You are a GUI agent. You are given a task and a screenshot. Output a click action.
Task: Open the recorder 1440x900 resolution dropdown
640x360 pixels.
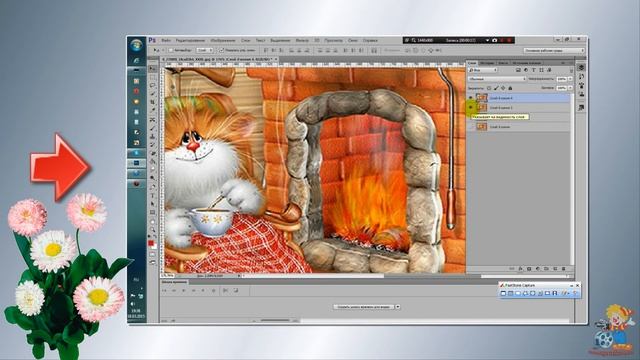pyautogui.click(x=487, y=40)
